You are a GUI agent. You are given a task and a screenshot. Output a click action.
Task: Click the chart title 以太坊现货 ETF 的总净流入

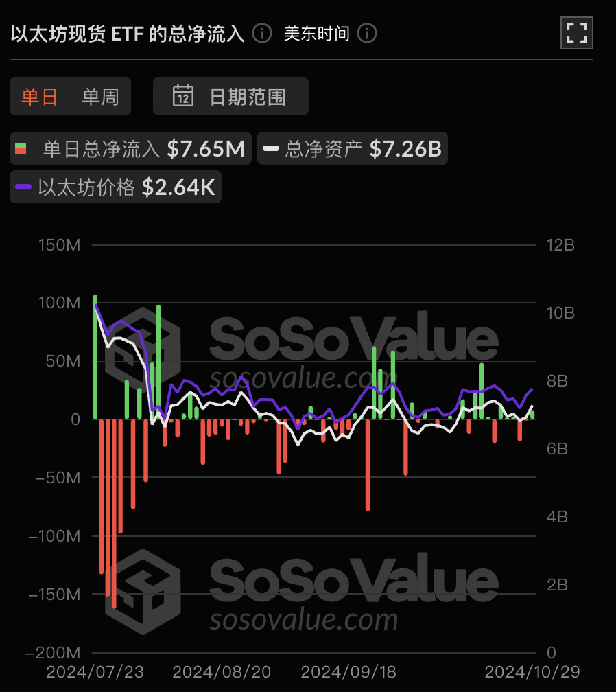(x=128, y=34)
